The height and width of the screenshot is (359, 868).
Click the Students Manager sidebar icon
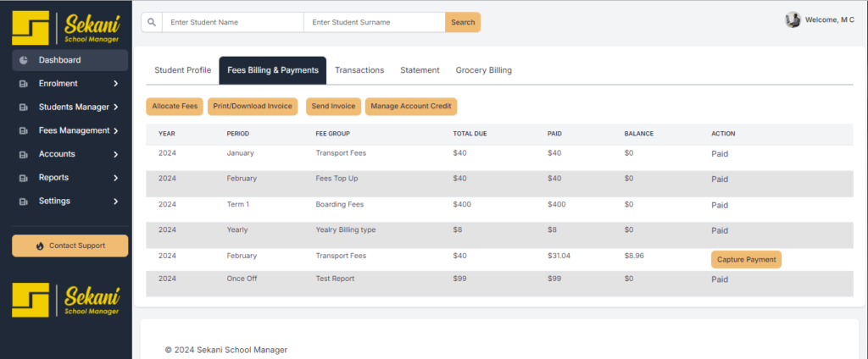tap(23, 108)
